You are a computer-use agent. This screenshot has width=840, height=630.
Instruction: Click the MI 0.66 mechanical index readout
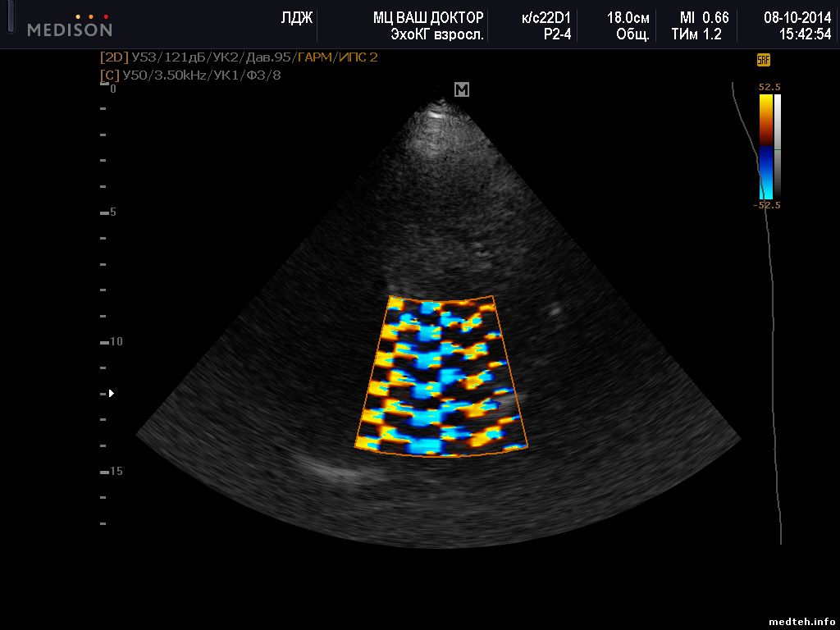tap(704, 17)
